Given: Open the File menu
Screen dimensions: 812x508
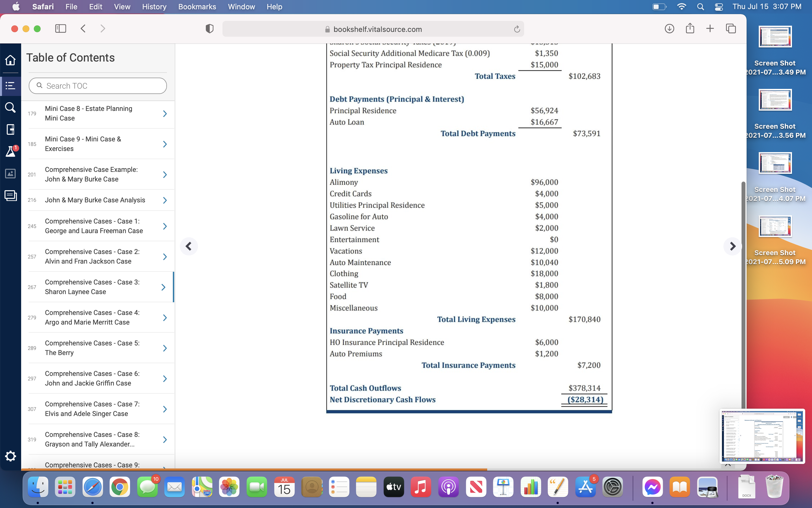Looking at the screenshot, I should [71, 7].
